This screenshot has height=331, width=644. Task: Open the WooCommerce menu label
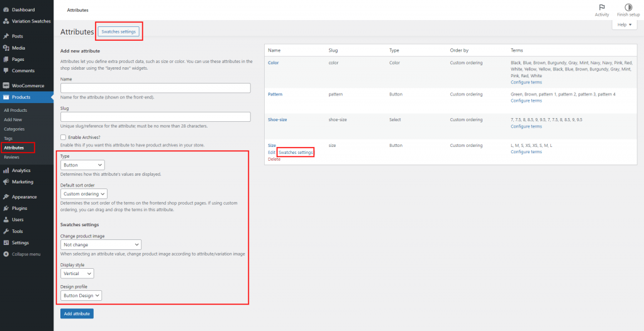click(x=28, y=85)
